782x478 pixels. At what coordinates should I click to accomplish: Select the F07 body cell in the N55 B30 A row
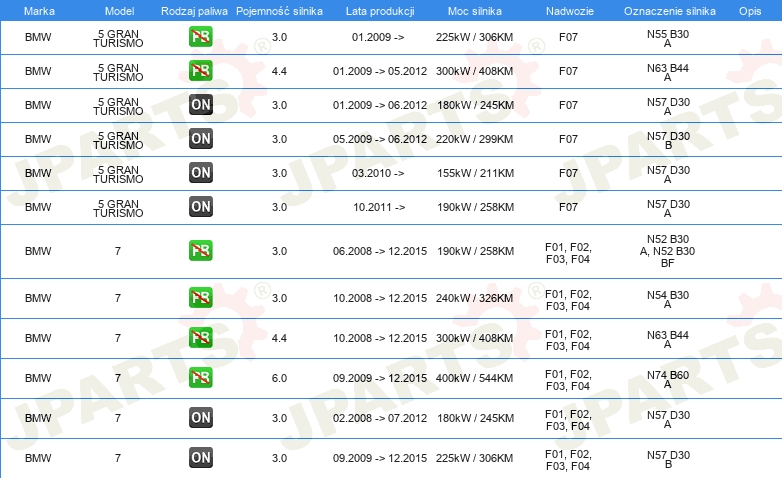(x=568, y=37)
